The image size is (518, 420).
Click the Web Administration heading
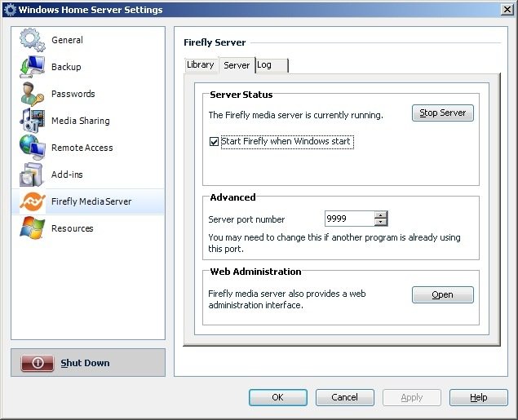tap(255, 272)
